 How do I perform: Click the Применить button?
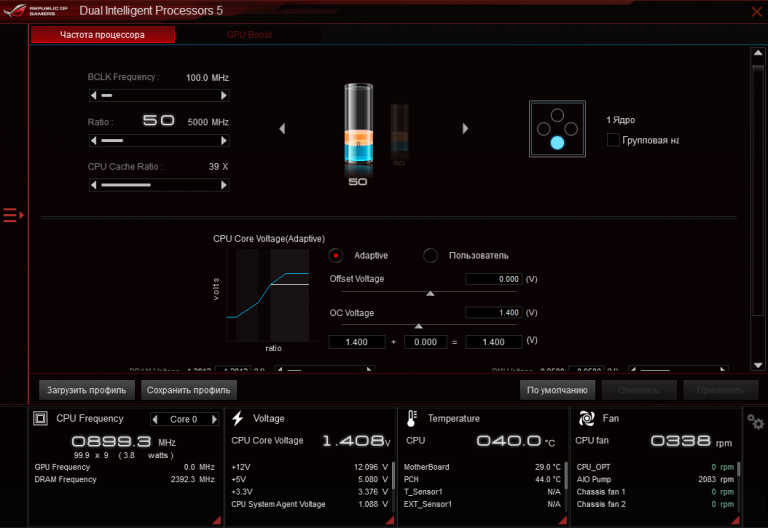point(720,390)
